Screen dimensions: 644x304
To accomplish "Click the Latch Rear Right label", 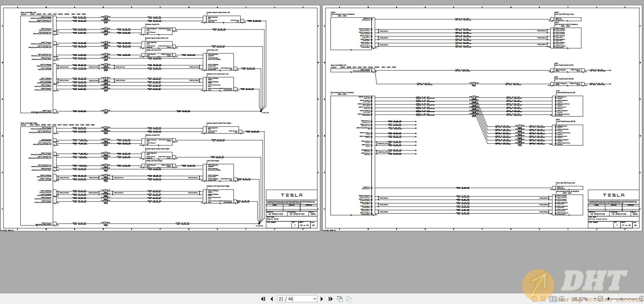I will click(213, 161).
